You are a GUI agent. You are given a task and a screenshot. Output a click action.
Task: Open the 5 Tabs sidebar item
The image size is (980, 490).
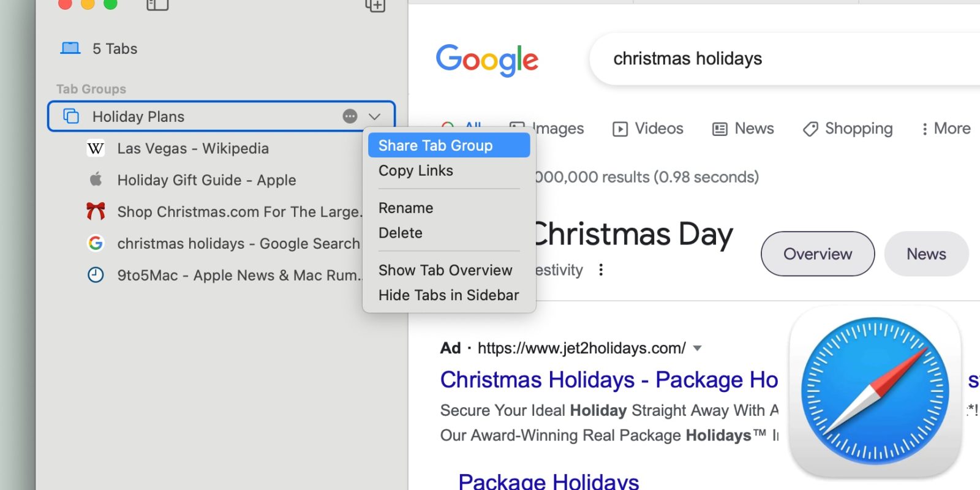115,49
